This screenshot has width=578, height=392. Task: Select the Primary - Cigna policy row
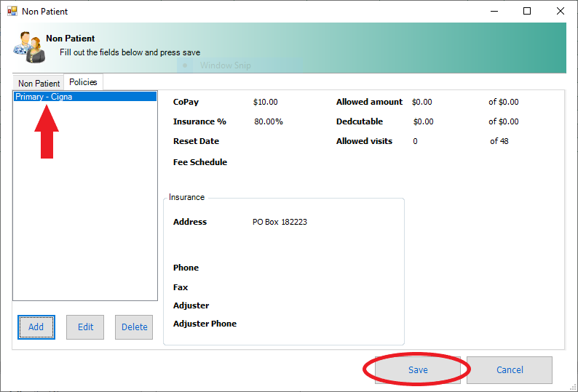pyautogui.click(x=85, y=97)
